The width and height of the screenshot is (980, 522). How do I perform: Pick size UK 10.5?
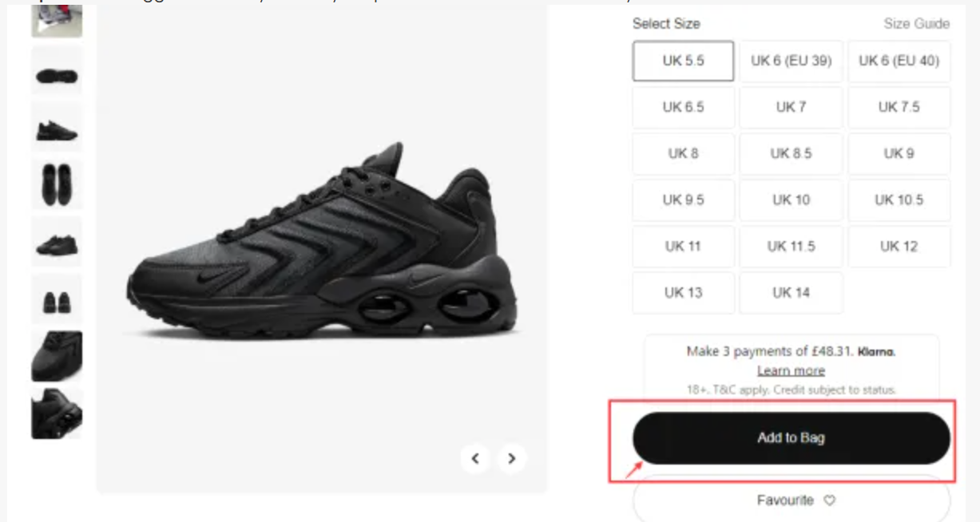click(899, 200)
